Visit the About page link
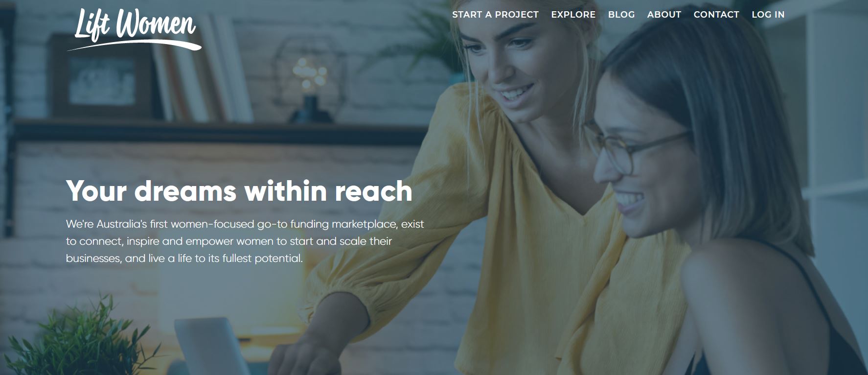The image size is (868, 375). coord(664,15)
